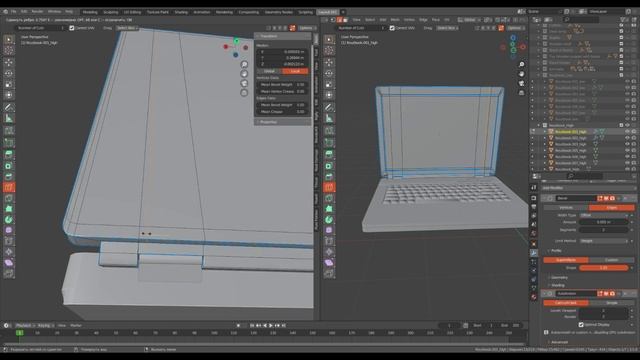
Task: Open the active Modifiers wrench tab
Action: 533,253
